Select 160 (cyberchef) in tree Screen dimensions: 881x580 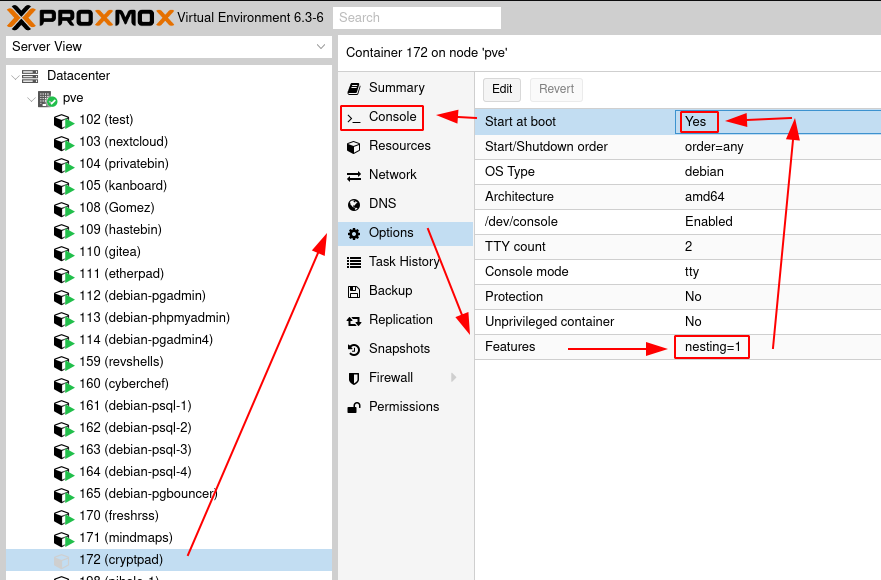pyautogui.click(x=169, y=384)
